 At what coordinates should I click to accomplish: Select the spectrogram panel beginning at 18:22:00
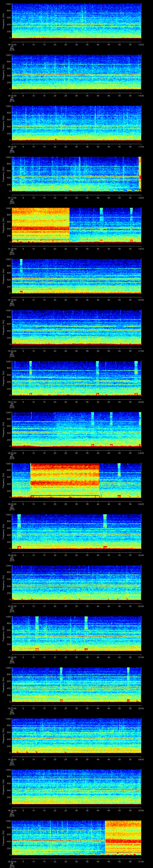click(x=77, y=429)
